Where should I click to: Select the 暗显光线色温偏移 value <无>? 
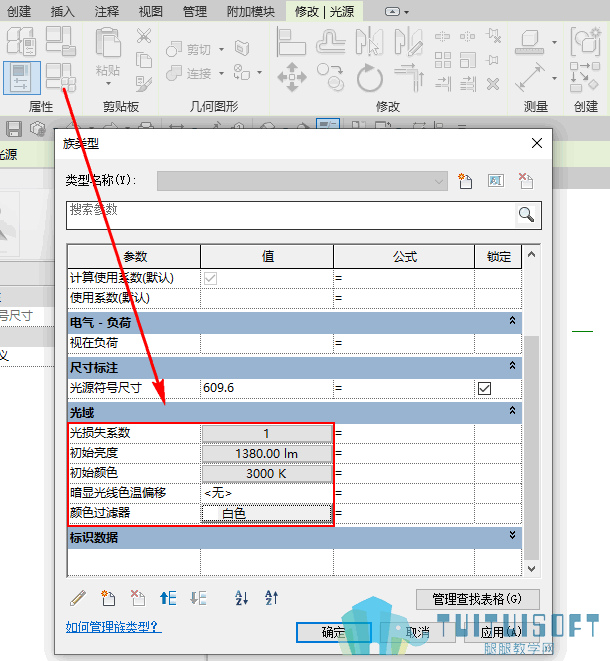click(x=266, y=493)
